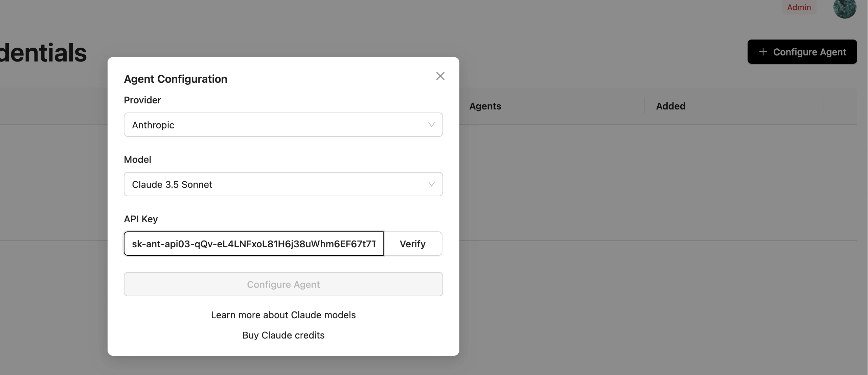868x375 pixels.
Task: Verify the entered API key
Action: click(413, 244)
